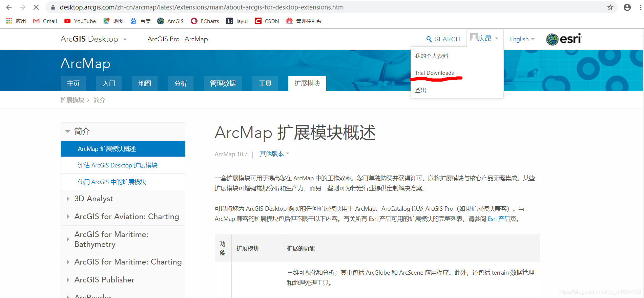
Task: Open the ArcGIS bookmark
Action: (x=170, y=21)
